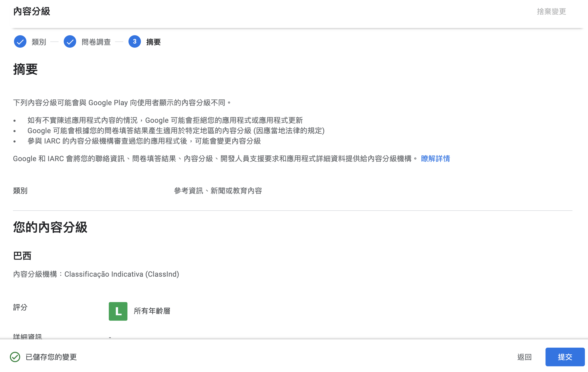The image size is (588, 372).
Task: Click the 捨棄變更 discard changes button
Action: pos(551,11)
